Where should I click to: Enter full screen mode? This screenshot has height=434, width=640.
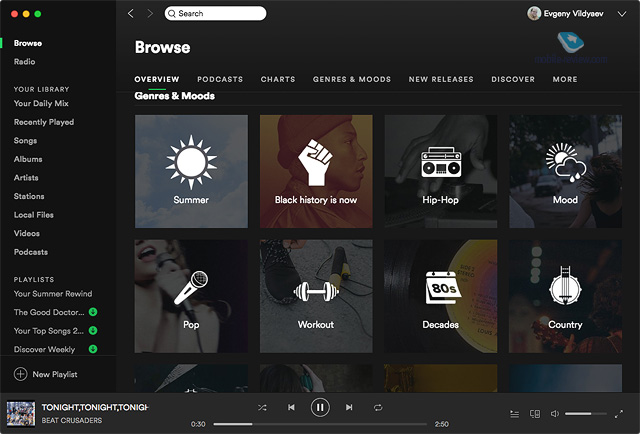coord(619,414)
